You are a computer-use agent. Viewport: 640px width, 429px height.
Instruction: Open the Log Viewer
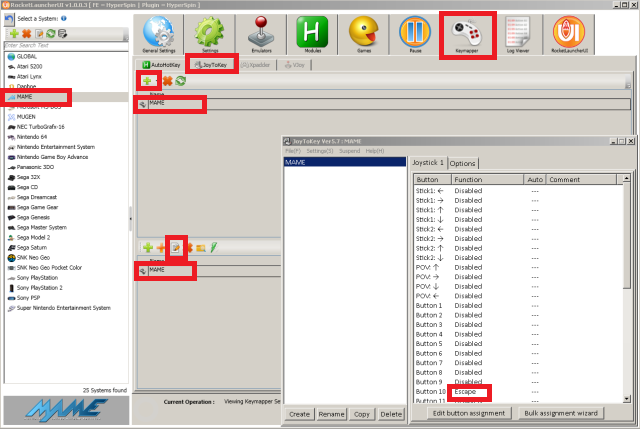click(x=518, y=35)
